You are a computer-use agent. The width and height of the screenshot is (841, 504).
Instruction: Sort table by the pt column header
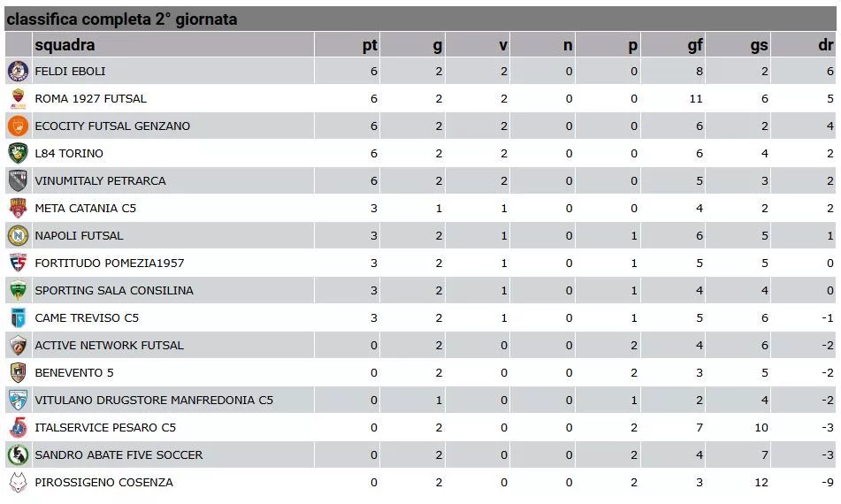pyautogui.click(x=370, y=45)
